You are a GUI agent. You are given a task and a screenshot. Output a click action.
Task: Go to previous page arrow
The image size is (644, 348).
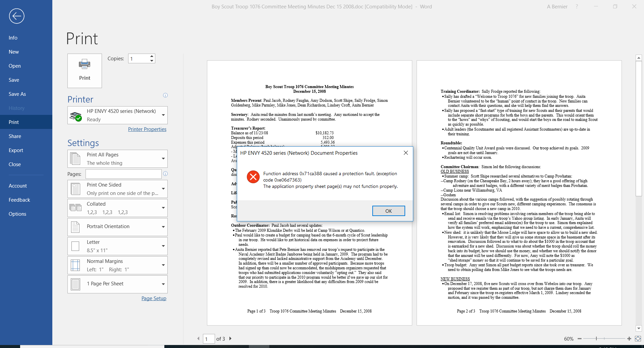tap(198, 339)
